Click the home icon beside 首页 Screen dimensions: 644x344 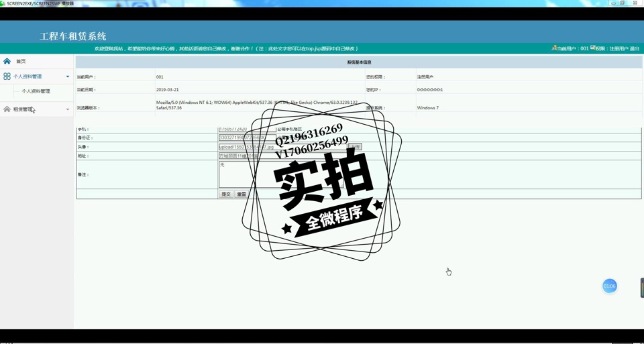point(7,61)
